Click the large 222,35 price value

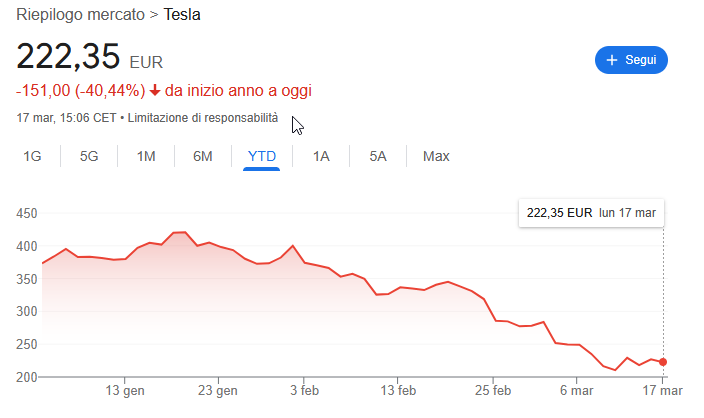pos(68,56)
